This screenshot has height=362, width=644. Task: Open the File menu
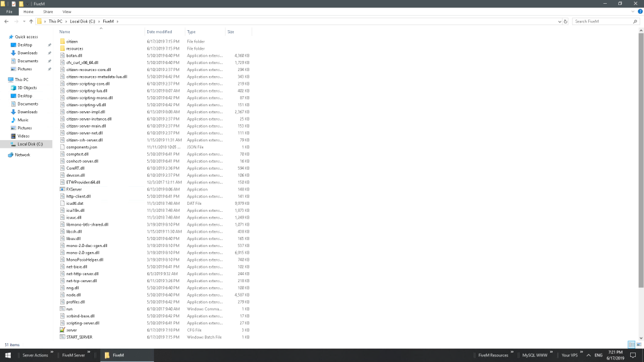coord(8,11)
